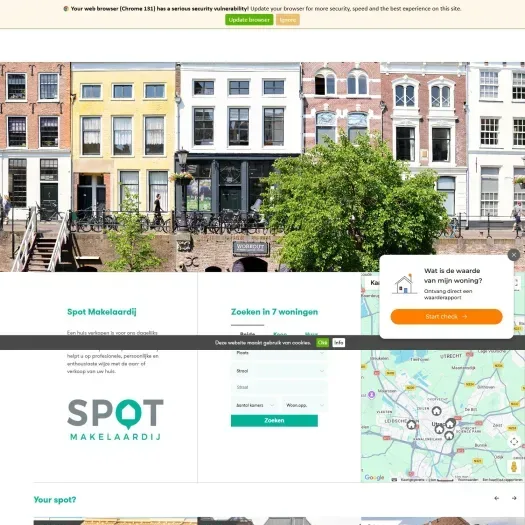This screenshot has height=525, width=525.
Task: Click the SPOT Makelaardij logo
Action: [x=116, y=420]
